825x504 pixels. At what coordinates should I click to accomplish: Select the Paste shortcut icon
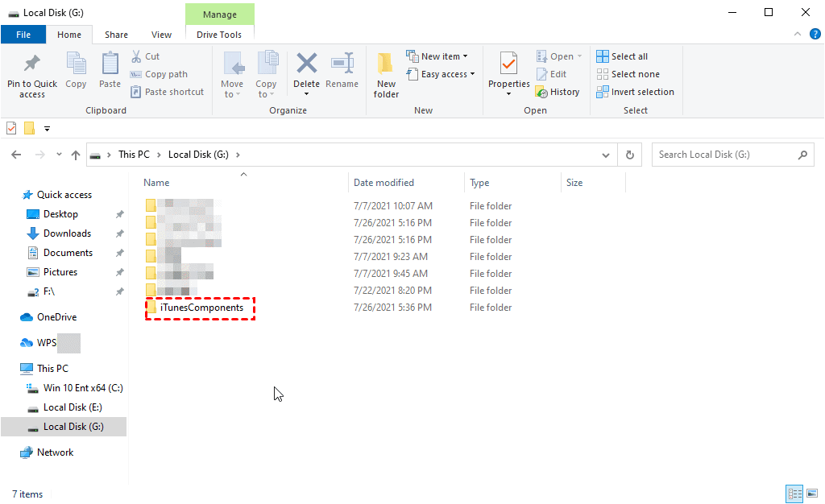(167, 91)
